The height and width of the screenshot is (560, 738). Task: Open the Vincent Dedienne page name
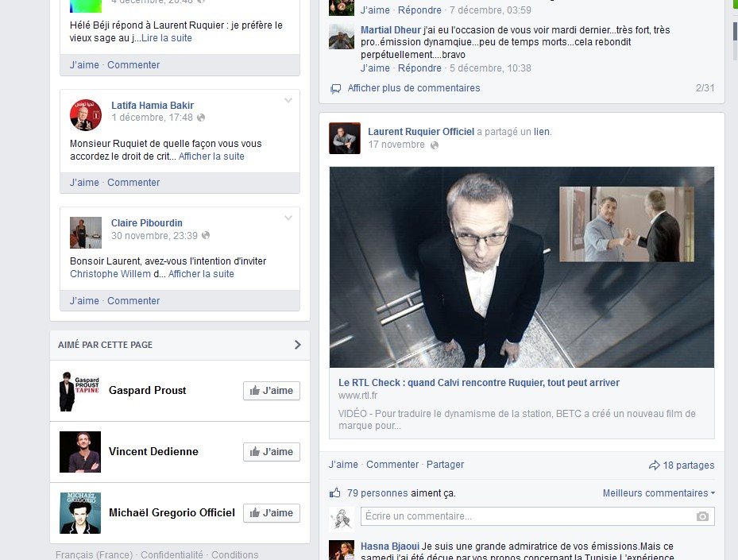pyautogui.click(x=153, y=452)
